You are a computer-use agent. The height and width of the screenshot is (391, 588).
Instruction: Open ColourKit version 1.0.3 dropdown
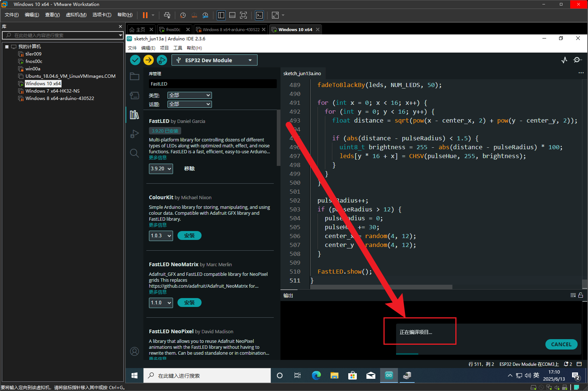[161, 235]
